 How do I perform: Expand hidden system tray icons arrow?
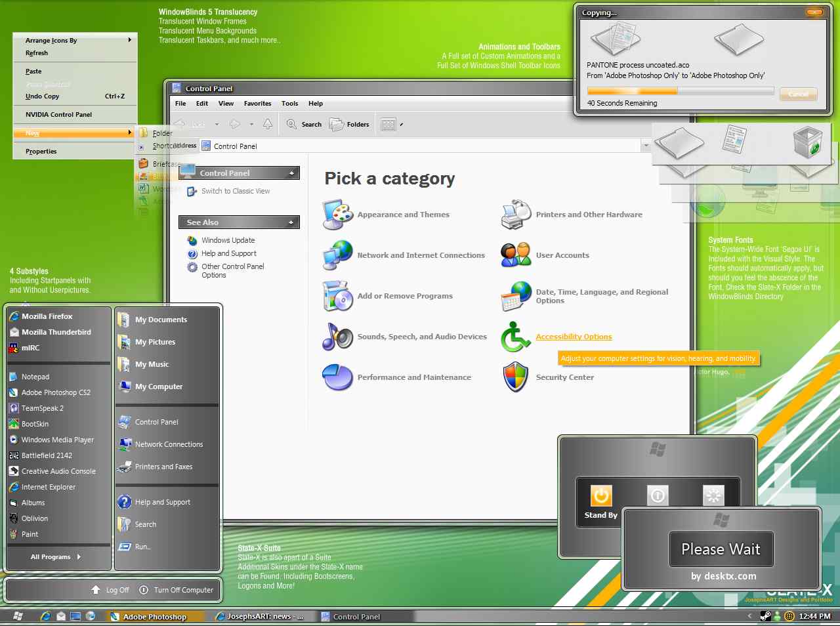pyautogui.click(x=750, y=616)
